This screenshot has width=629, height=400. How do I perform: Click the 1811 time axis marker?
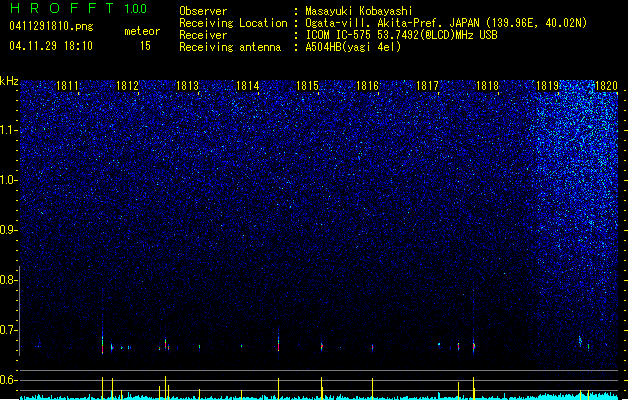pos(67,86)
